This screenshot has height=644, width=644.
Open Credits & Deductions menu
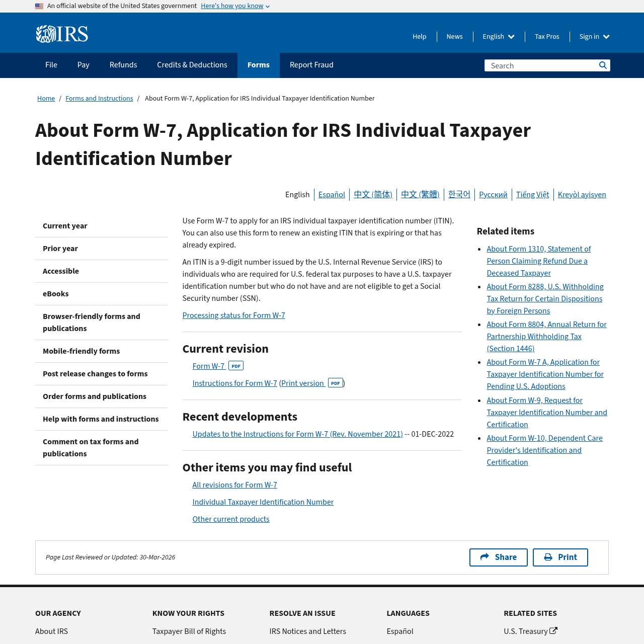click(x=192, y=65)
